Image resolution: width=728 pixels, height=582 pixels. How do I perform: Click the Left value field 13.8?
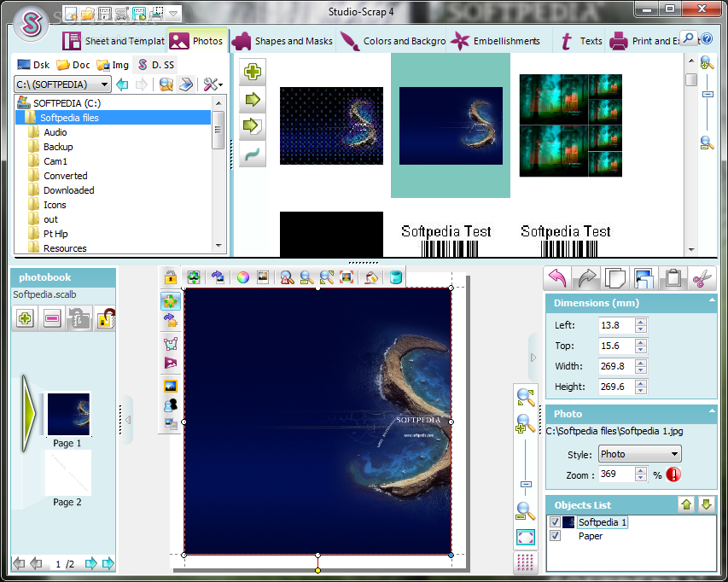coord(615,325)
